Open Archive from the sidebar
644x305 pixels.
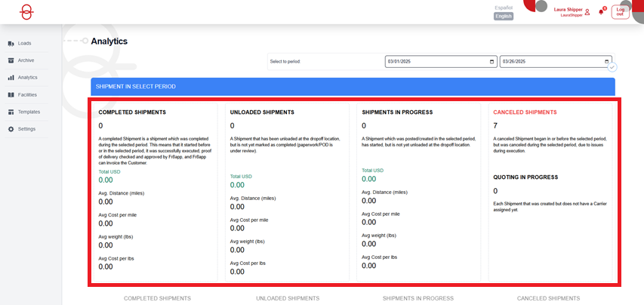(x=26, y=60)
